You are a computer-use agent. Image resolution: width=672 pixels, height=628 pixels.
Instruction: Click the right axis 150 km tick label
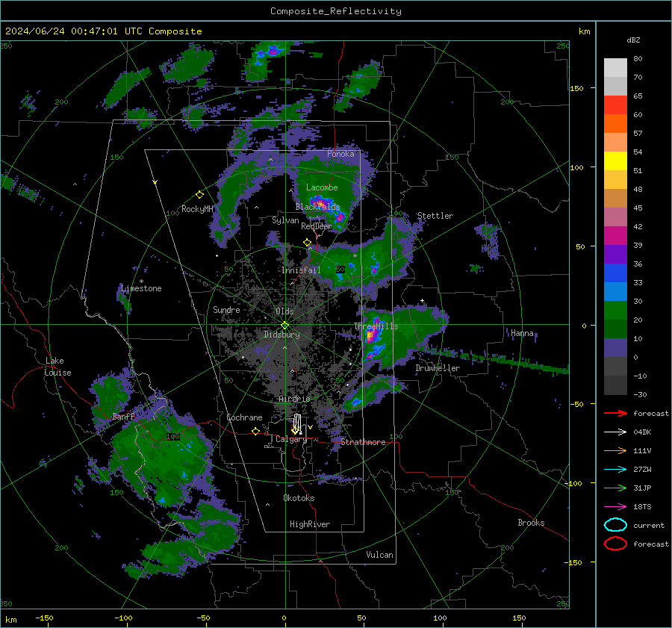coord(576,88)
